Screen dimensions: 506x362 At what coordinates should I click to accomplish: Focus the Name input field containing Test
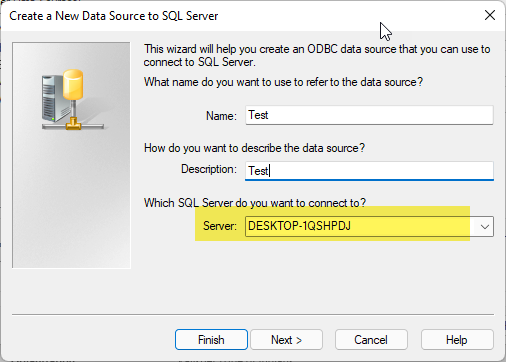(369, 115)
